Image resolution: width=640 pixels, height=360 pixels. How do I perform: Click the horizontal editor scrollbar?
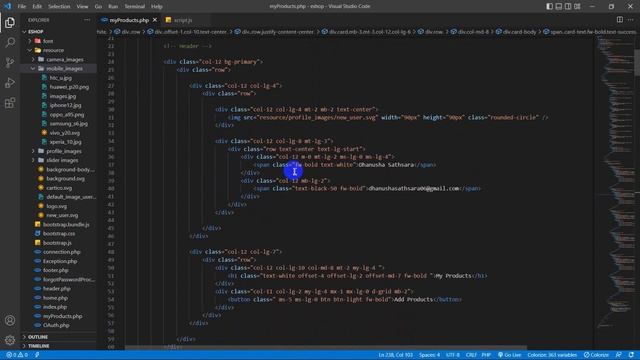326,348
